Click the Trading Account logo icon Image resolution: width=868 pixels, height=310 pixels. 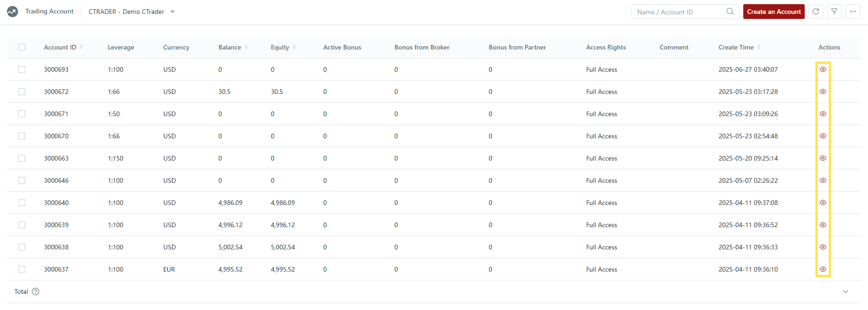point(12,12)
